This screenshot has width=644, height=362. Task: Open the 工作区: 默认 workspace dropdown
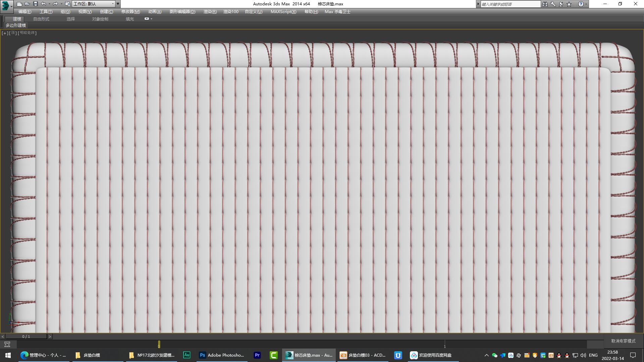[x=94, y=4]
